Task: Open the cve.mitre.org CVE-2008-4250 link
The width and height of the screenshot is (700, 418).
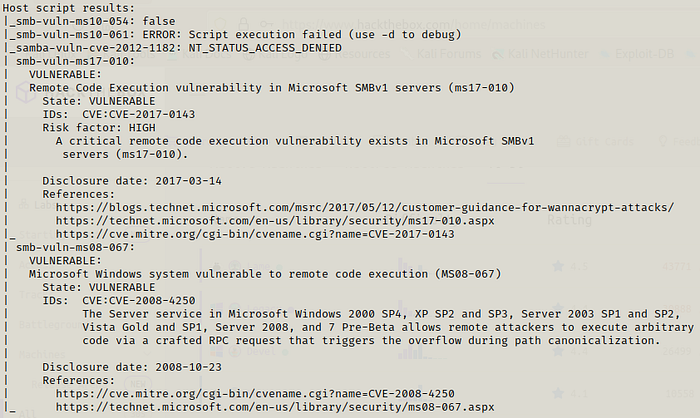Action: click(255, 394)
